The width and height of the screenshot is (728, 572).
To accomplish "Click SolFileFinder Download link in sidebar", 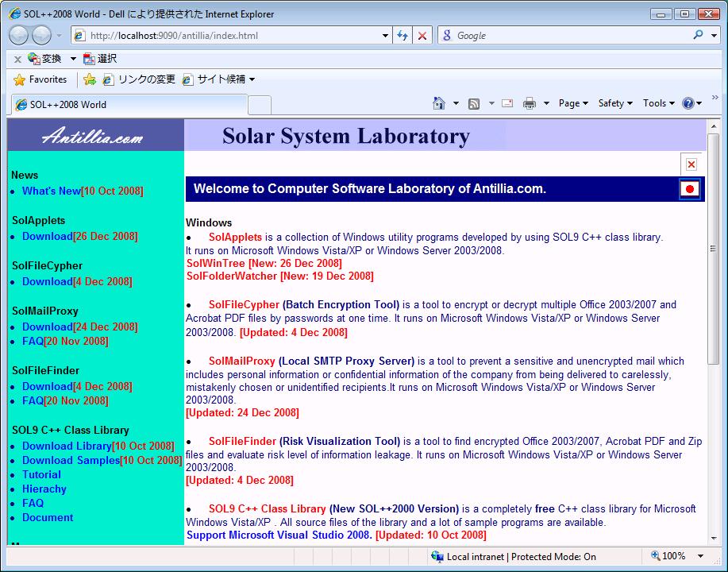I will 48,386.
